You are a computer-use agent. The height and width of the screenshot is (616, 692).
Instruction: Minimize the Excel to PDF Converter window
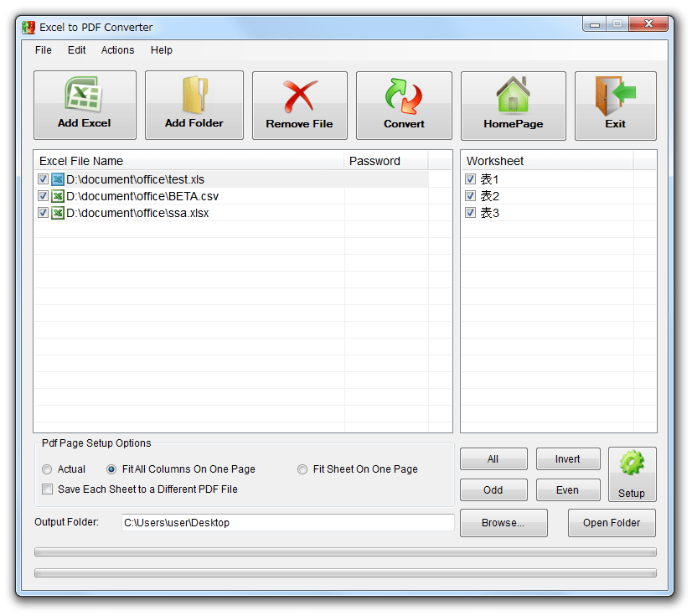pyautogui.click(x=595, y=24)
